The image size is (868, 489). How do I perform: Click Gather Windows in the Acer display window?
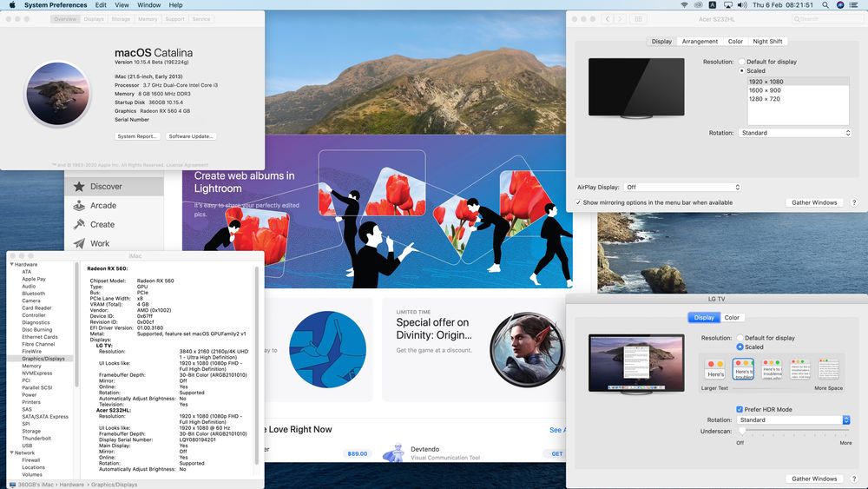[x=814, y=202]
